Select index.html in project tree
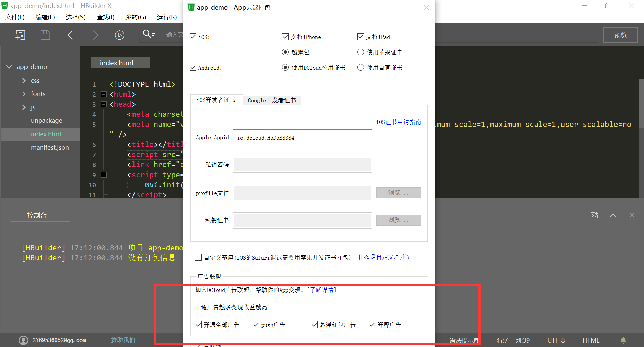Screen dimensions: 644x347 coord(46,134)
